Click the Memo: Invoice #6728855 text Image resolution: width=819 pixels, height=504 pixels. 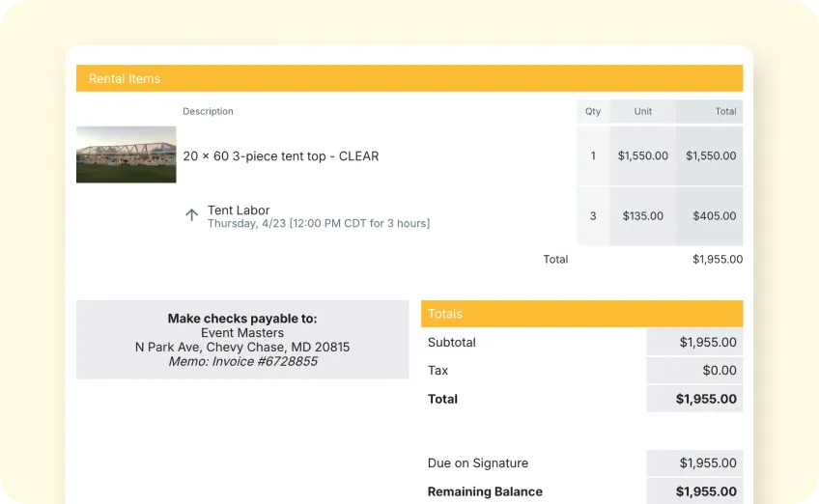[242, 361]
